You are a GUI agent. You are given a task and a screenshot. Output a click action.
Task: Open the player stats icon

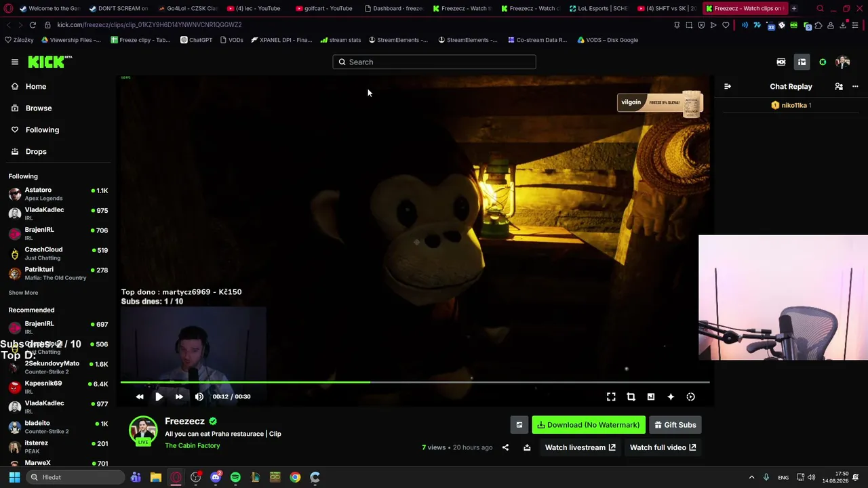[x=651, y=397]
